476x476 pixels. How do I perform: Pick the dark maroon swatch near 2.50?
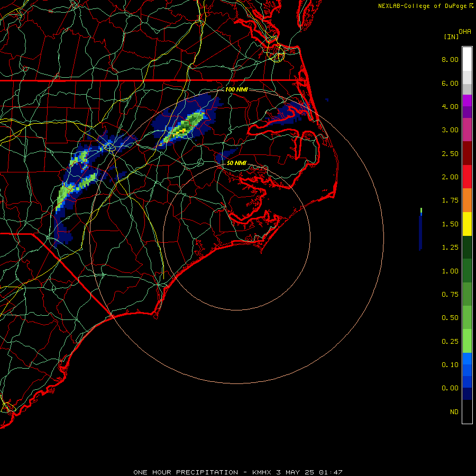pyautogui.click(x=467, y=153)
